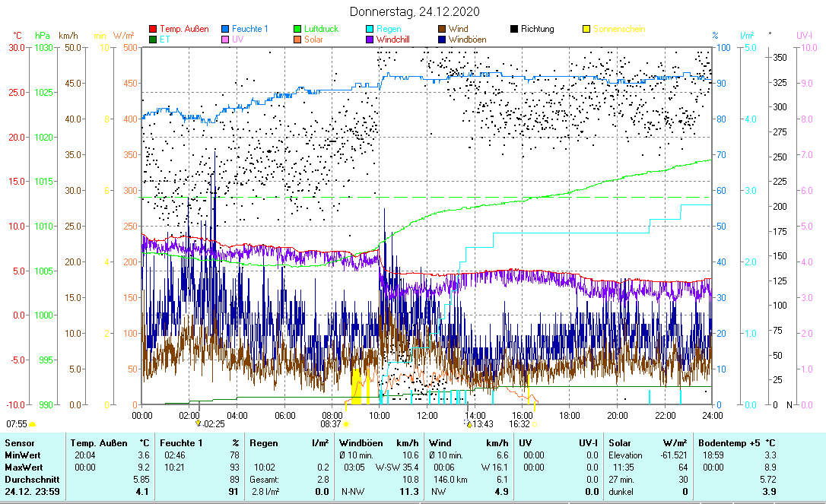Click the dark green ET legend square

click(x=153, y=40)
